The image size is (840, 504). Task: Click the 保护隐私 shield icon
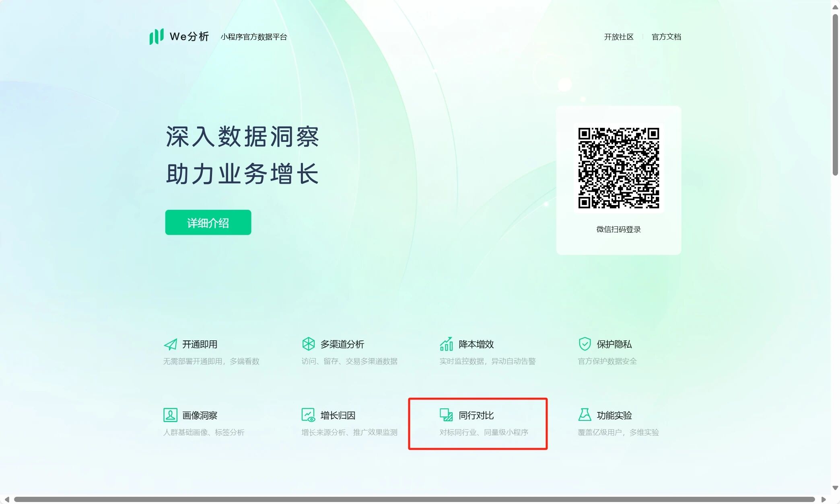click(585, 344)
